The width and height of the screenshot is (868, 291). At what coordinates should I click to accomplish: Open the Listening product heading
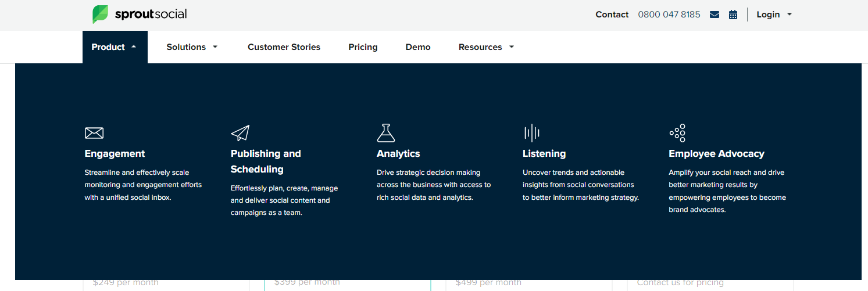(544, 153)
